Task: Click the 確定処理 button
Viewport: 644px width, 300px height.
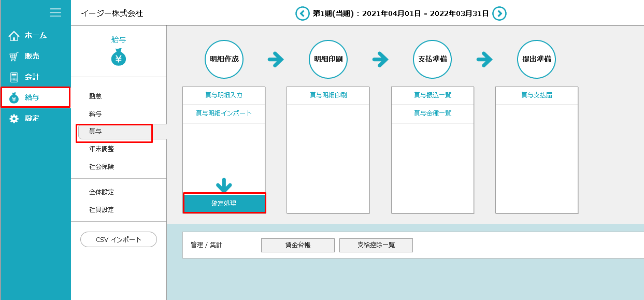Action: tap(224, 204)
